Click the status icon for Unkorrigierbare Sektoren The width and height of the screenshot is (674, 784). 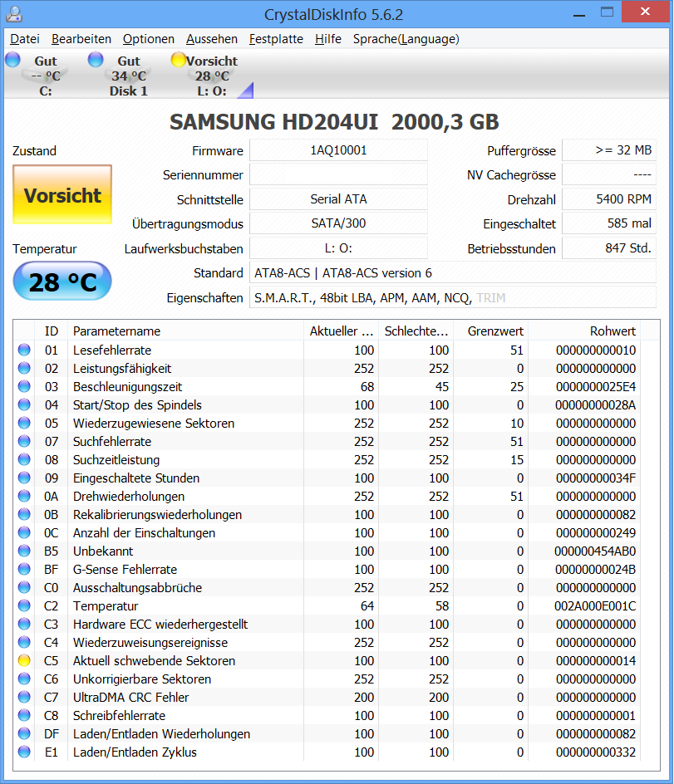click(24, 679)
